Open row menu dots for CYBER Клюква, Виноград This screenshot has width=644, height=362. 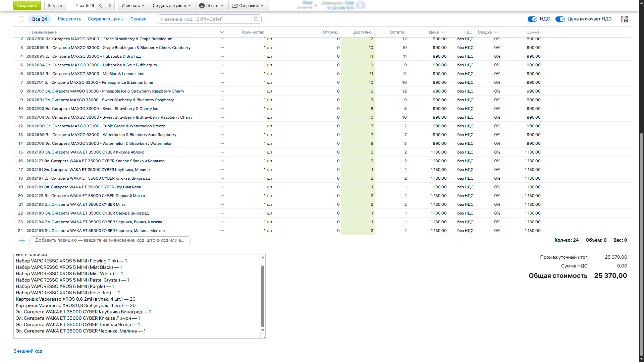[222, 178]
